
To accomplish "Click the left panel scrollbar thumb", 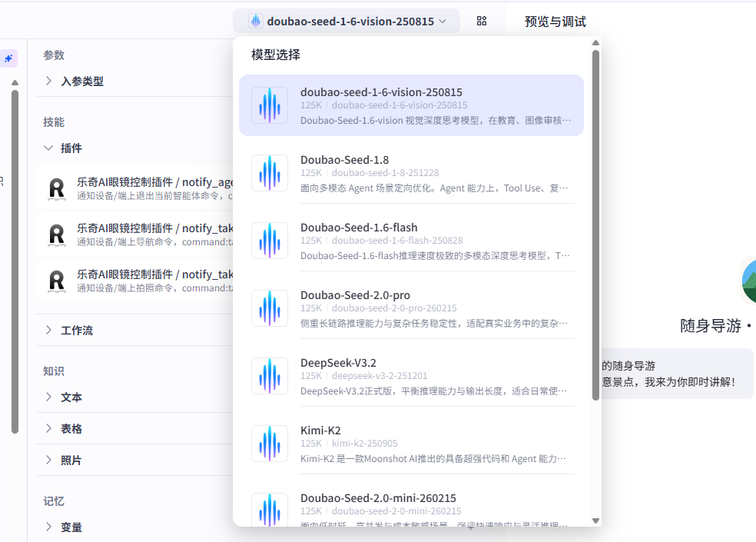I will [x=15, y=261].
